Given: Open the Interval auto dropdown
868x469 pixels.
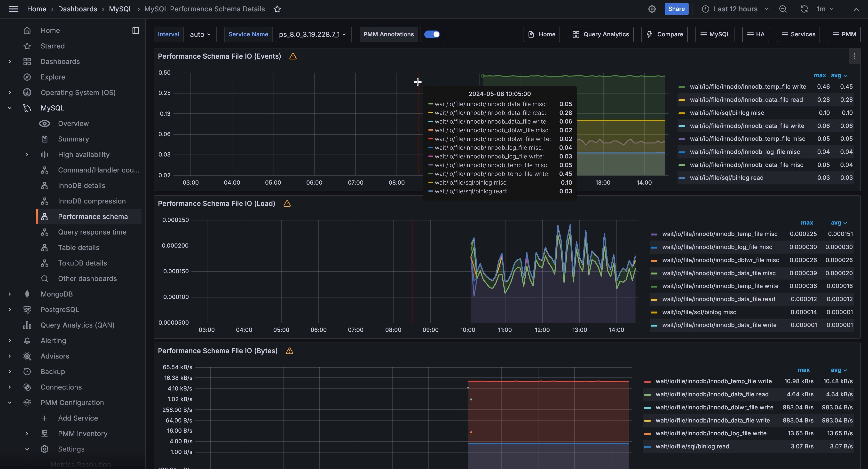Looking at the screenshot, I should 200,34.
